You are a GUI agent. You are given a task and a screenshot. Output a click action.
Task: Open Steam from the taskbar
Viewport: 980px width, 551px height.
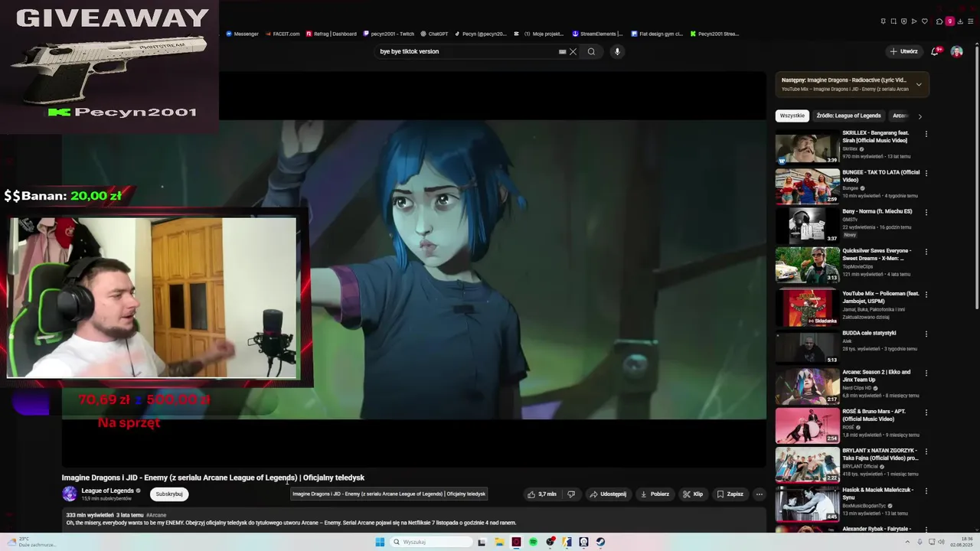coord(600,542)
